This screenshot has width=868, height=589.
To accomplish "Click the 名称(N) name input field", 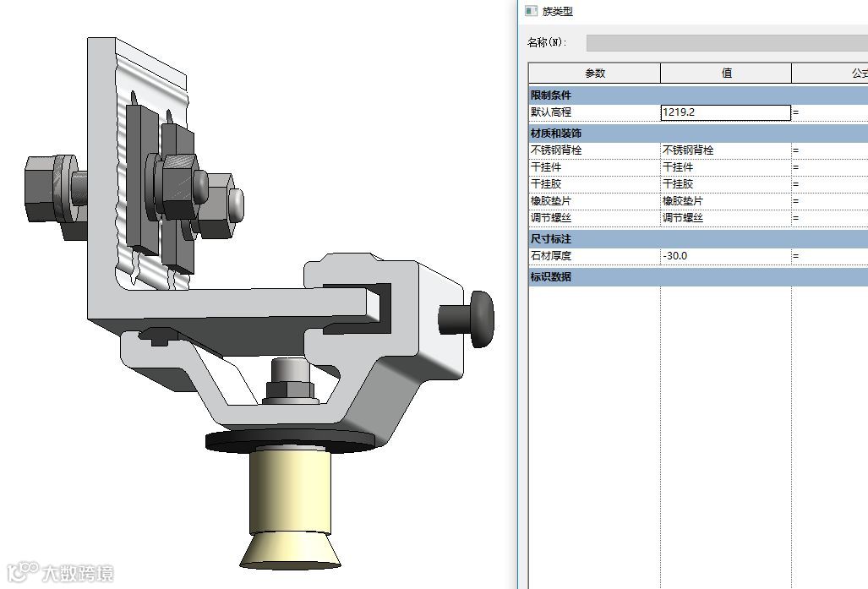I will point(727,42).
